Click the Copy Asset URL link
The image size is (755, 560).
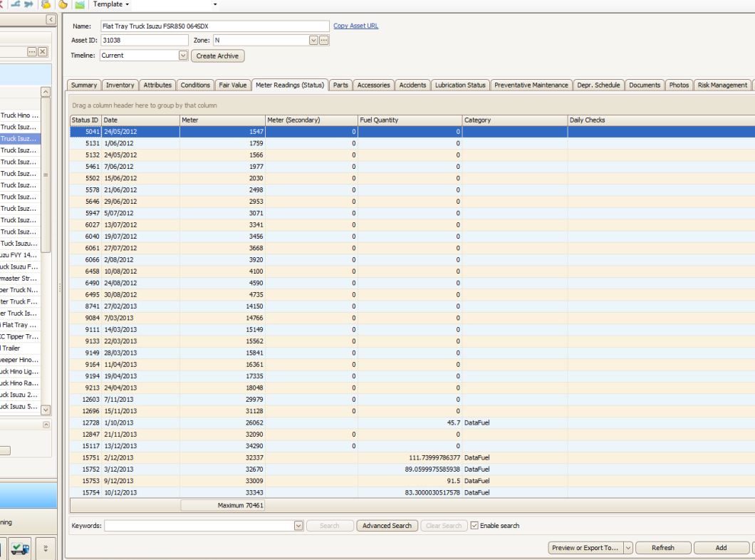(356, 26)
